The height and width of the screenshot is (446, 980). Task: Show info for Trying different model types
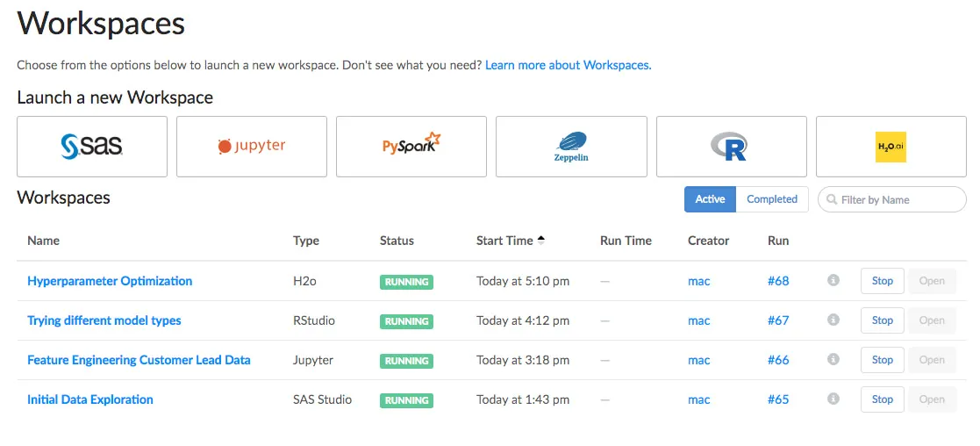[833, 320]
